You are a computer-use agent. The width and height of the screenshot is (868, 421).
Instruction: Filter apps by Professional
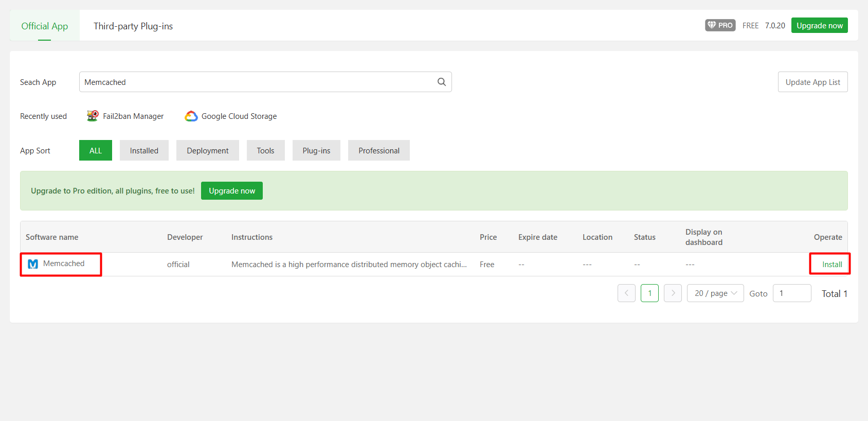click(379, 150)
